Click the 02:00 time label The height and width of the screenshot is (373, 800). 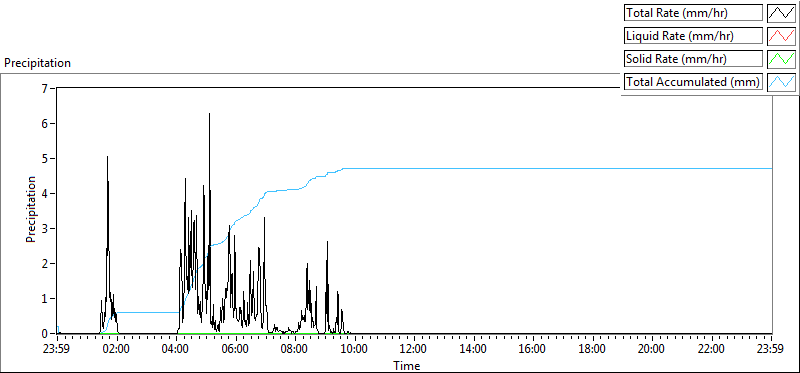(117, 350)
